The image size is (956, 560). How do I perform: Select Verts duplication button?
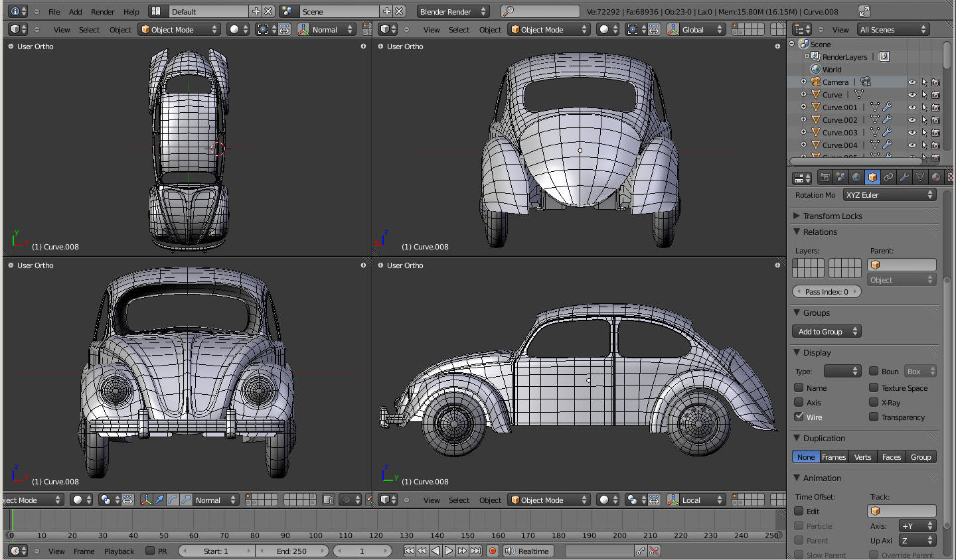pyautogui.click(x=862, y=456)
